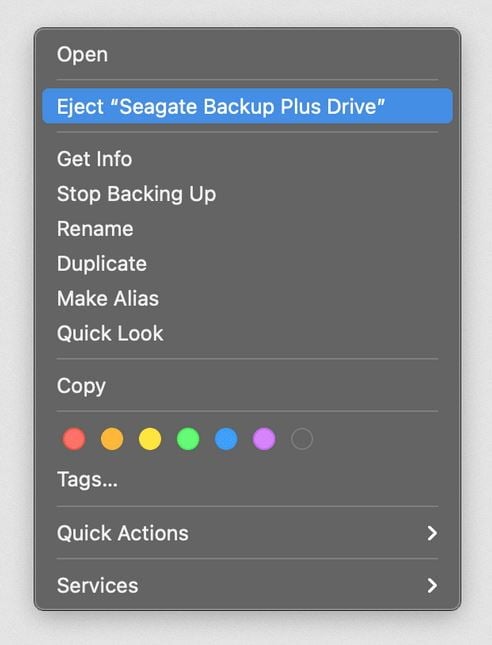Apply the red color tag
Image resolution: width=492 pixels, height=645 pixels.
click(74, 439)
